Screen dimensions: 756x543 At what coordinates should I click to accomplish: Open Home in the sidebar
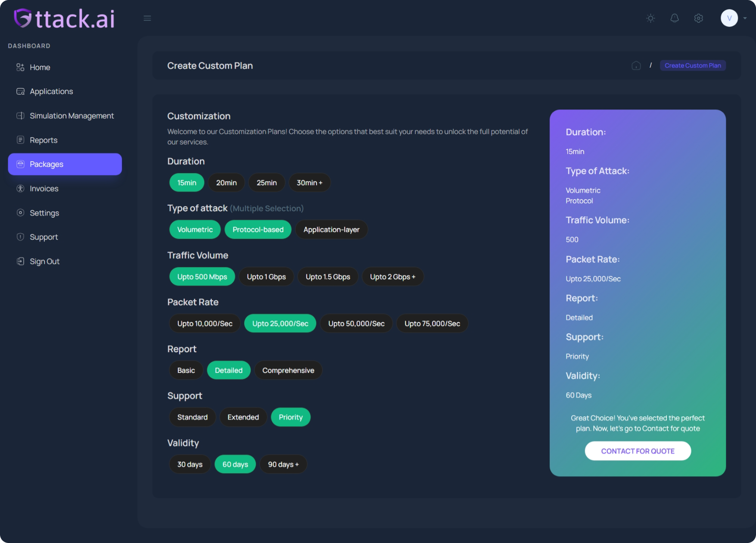click(x=65, y=67)
